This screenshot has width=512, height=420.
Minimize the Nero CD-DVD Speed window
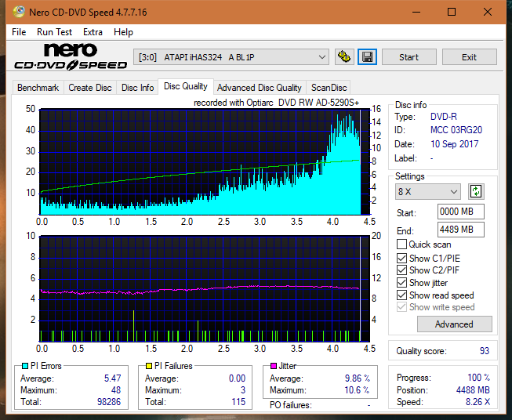click(x=416, y=12)
